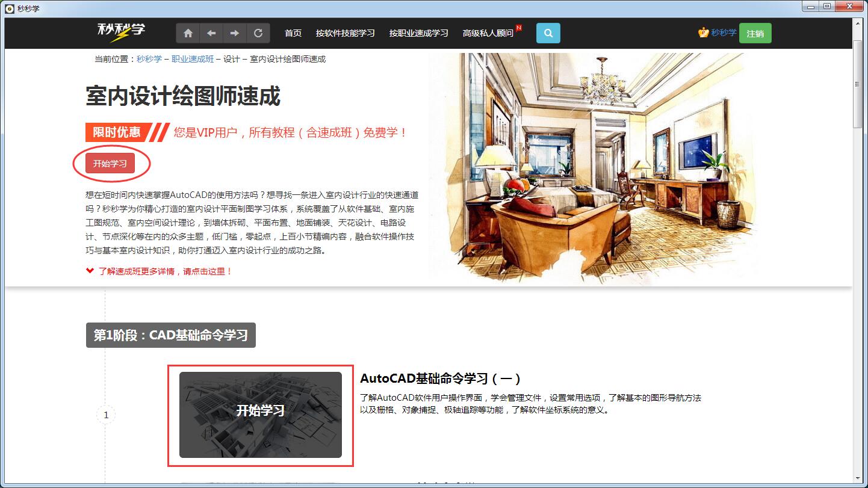Screen dimensions: 868x488
Task: Click the VIP crown icon beside the username
Action: tap(703, 32)
